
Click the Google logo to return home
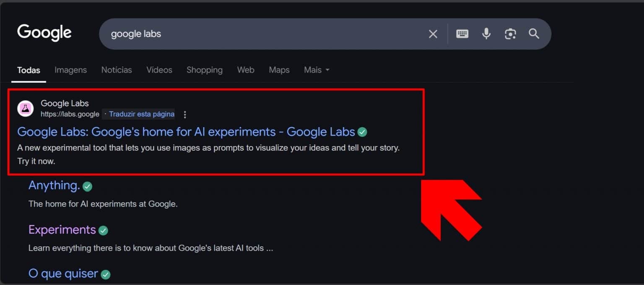(44, 33)
